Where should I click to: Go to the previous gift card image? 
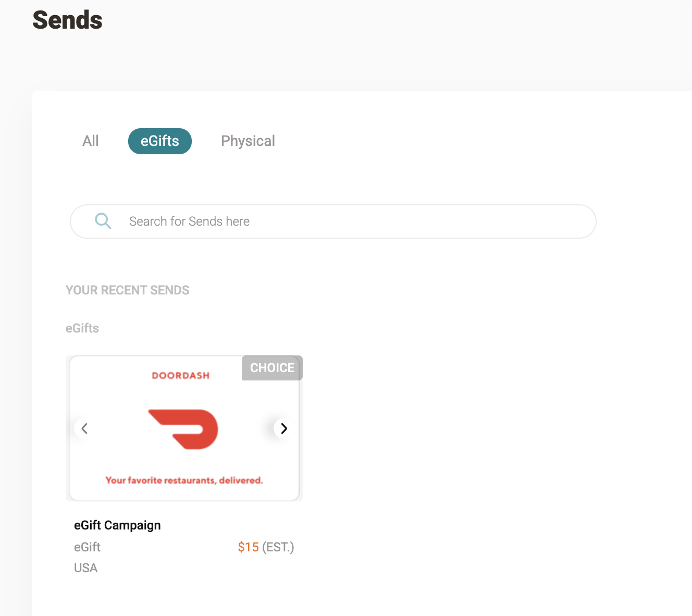[x=84, y=428]
